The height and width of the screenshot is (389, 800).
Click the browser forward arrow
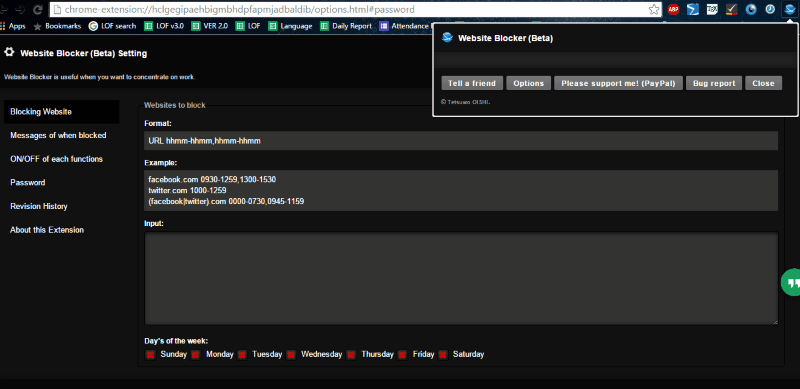click(20, 10)
